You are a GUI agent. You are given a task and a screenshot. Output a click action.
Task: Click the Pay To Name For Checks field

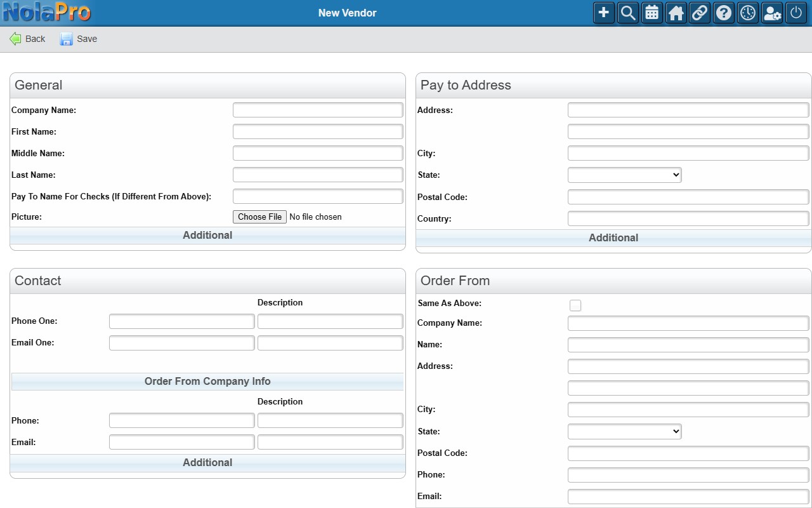(x=318, y=196)
